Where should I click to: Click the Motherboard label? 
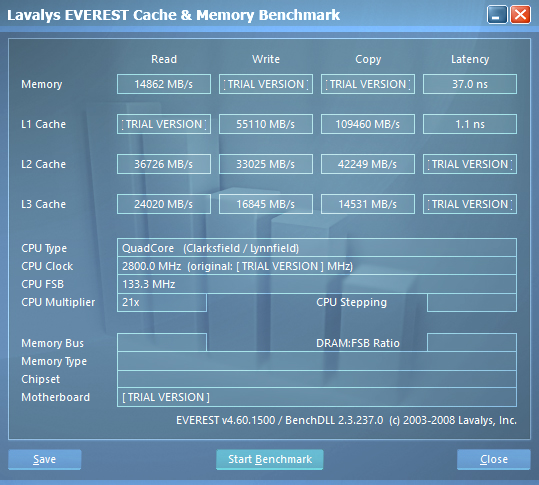point(55,397)
